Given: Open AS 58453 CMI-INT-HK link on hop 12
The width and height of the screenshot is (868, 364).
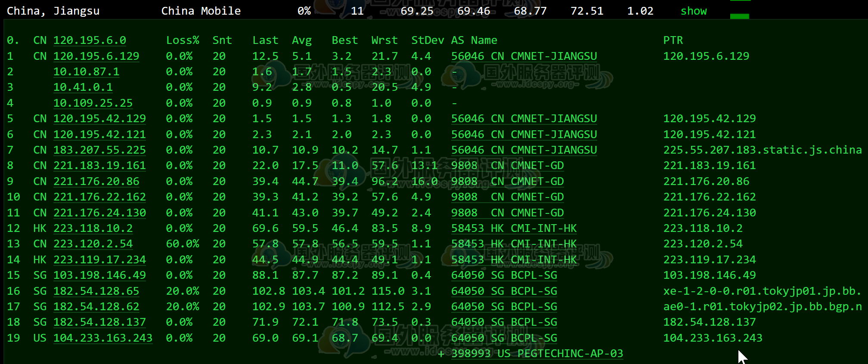Looking at the screenshot, I should pyautogui.click(x=514, y=228).
